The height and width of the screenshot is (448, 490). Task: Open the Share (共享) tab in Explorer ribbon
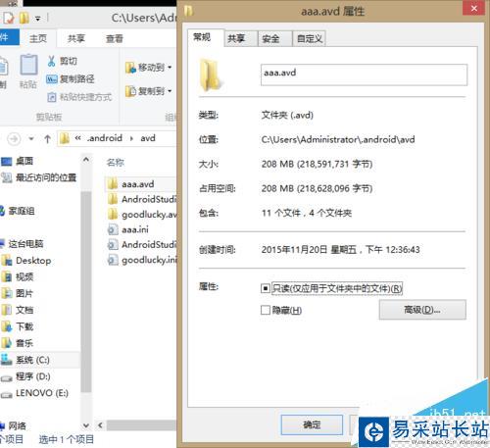[76, 38]
